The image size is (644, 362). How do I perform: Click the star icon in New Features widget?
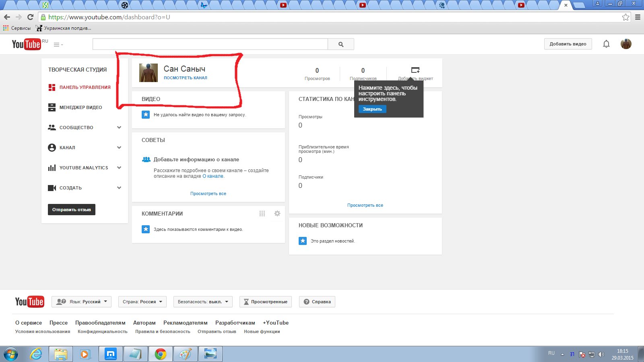[x=303, y=241]
